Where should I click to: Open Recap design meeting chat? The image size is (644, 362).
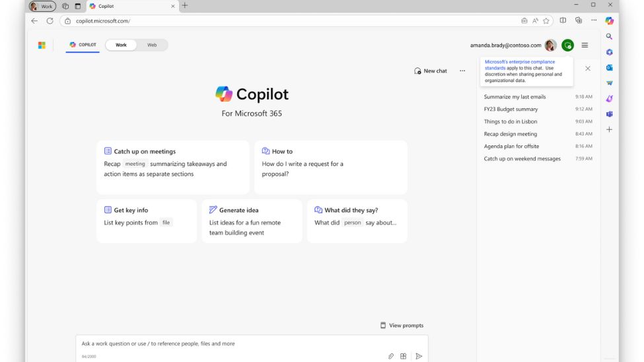[x=538, y=133]
